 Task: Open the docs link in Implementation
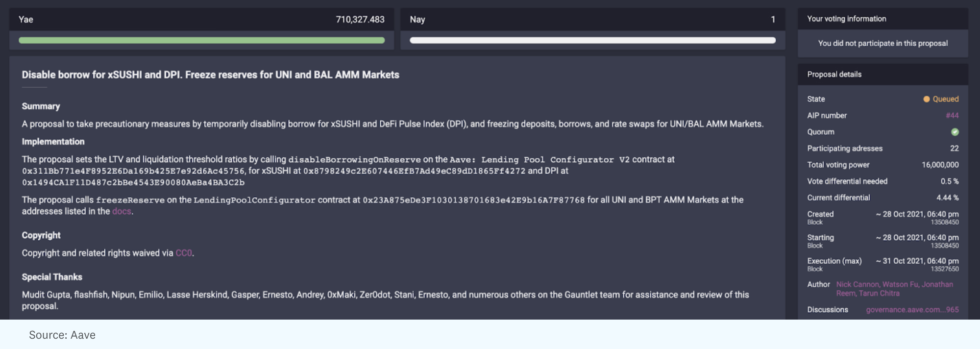point(122,211)
